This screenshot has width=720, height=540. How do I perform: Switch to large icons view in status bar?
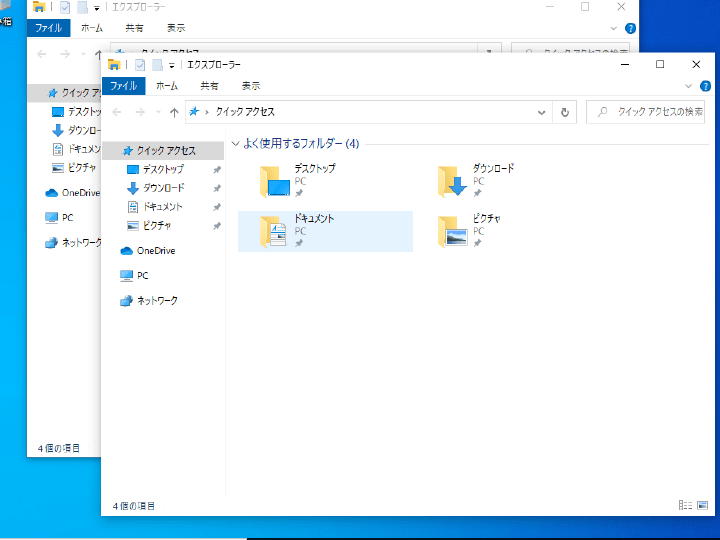[701, 506]
